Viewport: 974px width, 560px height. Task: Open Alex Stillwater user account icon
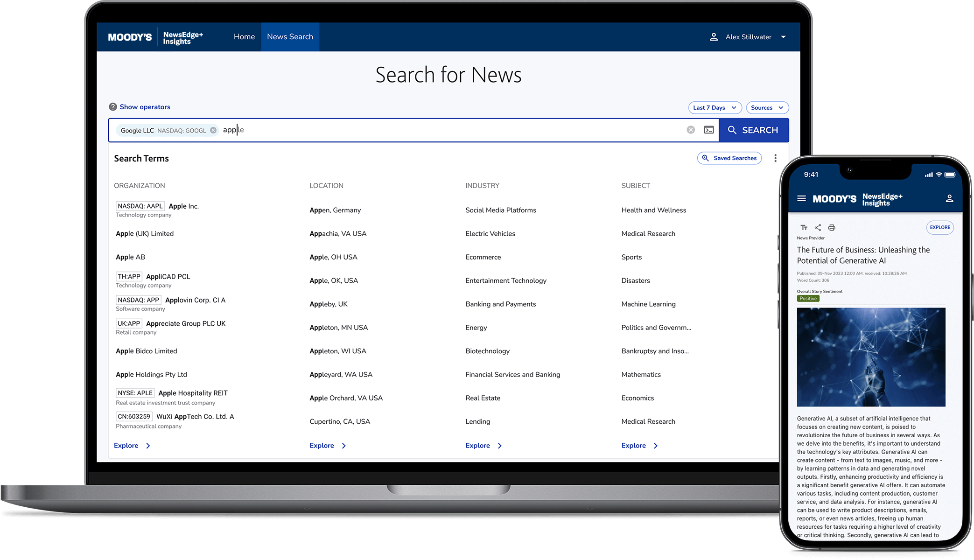714,37
